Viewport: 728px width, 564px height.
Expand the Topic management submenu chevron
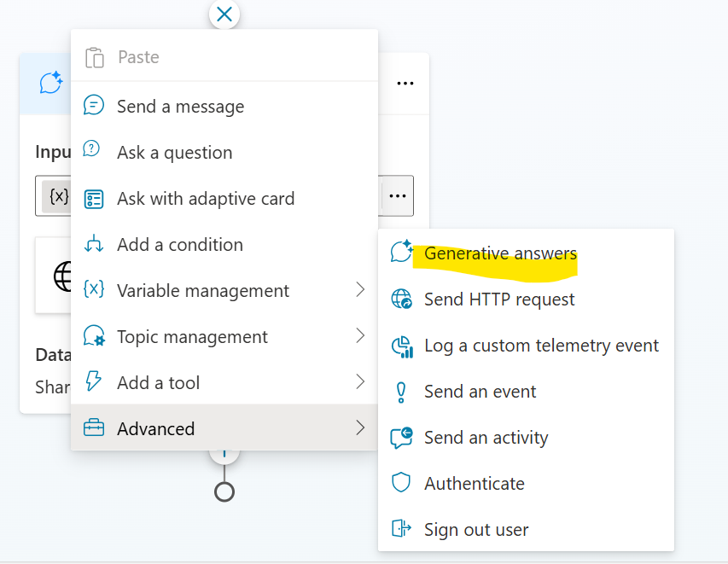click(x=360, y=336)
